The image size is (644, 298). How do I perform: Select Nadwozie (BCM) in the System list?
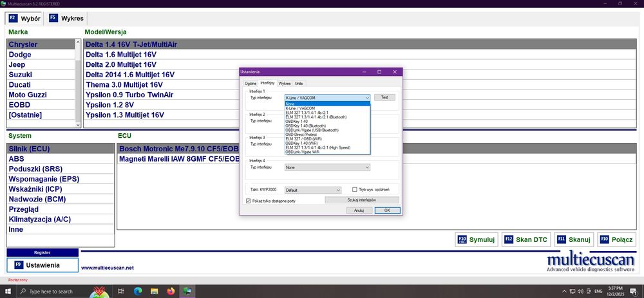tap(61, 199)
